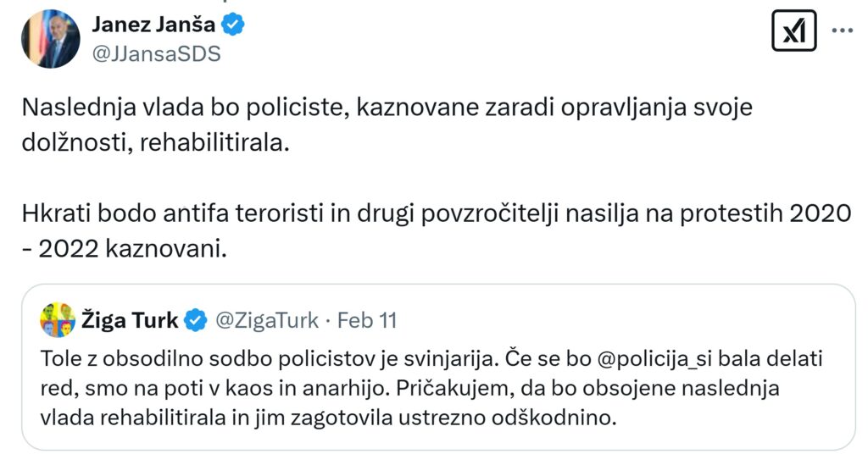Open the three-dot more options menu
Screen dimensions: 868x454
(x=842, y=31)
